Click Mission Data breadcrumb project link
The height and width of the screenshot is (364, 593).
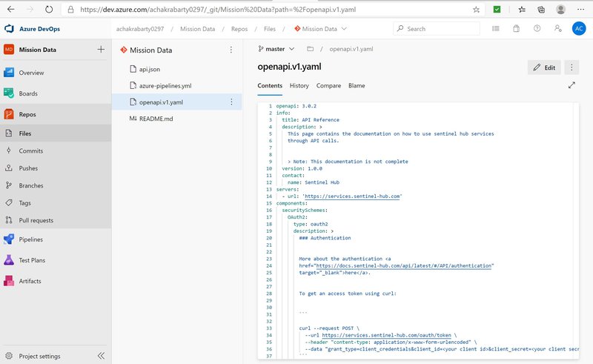coord(197,29)
